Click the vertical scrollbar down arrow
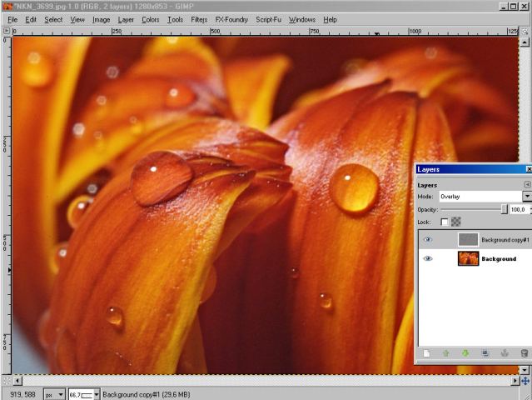The height and width of the screenshot is (400, 532). [525, 370]
